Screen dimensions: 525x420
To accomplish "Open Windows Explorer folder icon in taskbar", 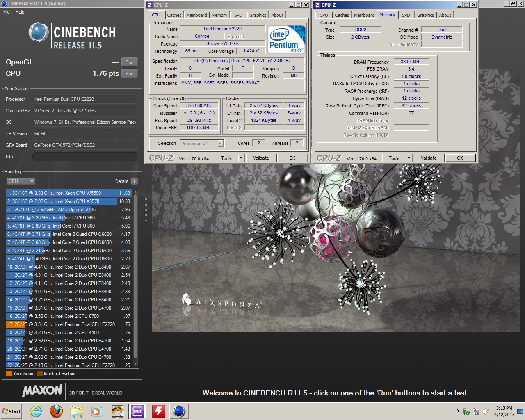I will click(x=77, y=411).
